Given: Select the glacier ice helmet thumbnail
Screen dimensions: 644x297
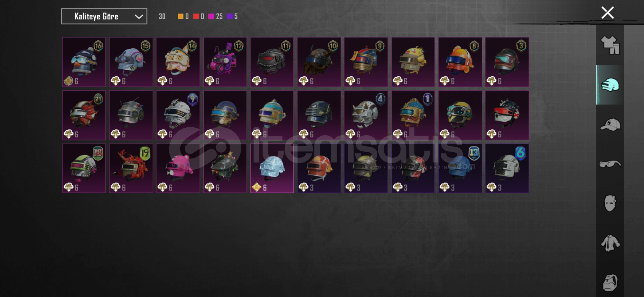Looking at the screenshot, I should pyautogui.click(x=272, y=168).
